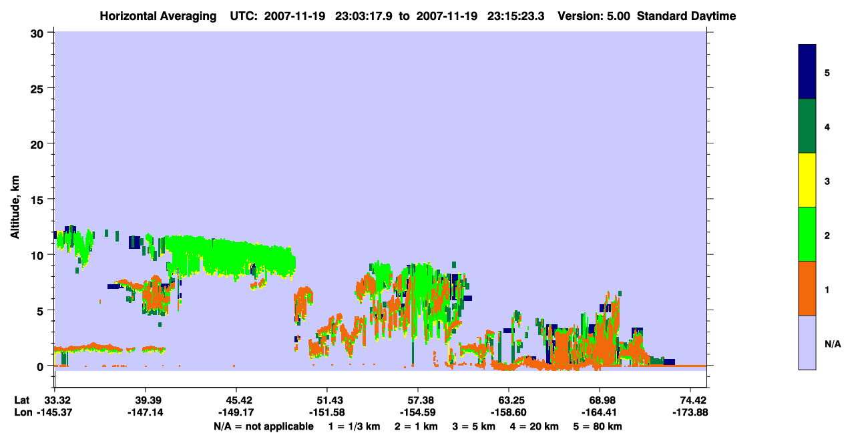Click the yellow colorbar segment labeled 3
This screenshot has height=445, width=868.
pos(807,180)
